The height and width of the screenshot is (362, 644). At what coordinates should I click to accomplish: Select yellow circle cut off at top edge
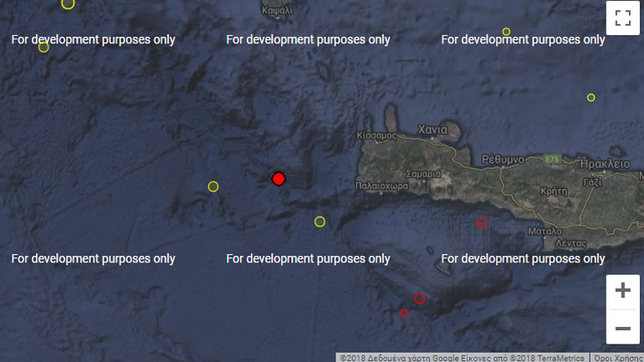[x=68, y=3]
